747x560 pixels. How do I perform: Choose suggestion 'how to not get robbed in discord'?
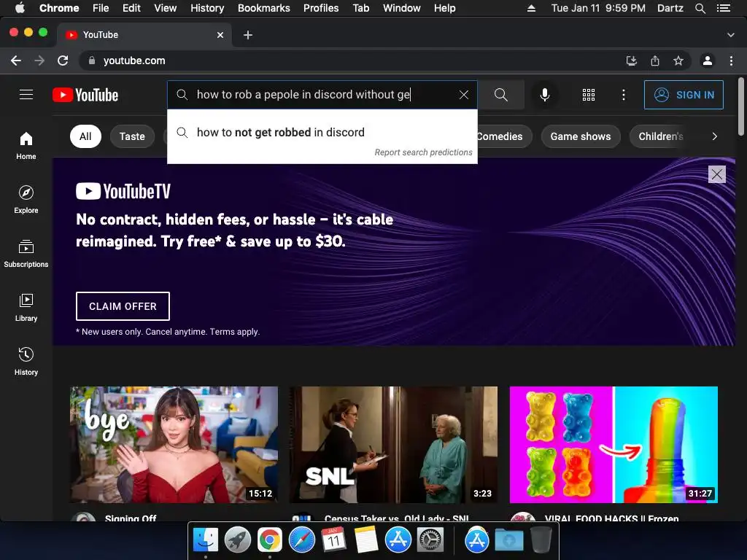[x=322, y=133]
